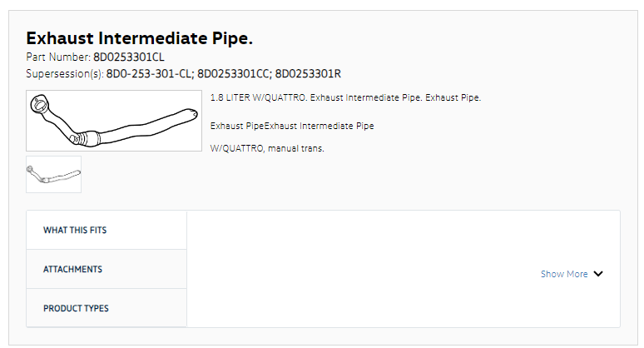Click the Exhaust PipeExhaust Intermediate Pipe text

click(x=292, y=127)
